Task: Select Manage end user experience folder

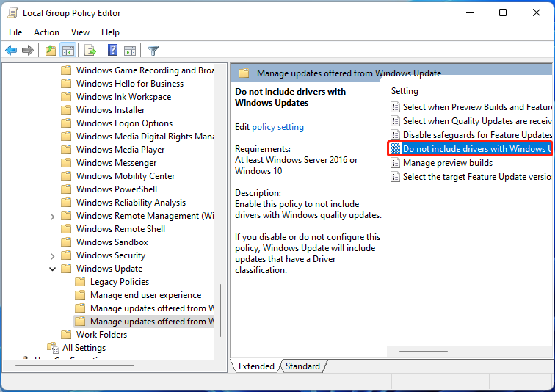Action: pyautogui.click(x=145, y=295)
